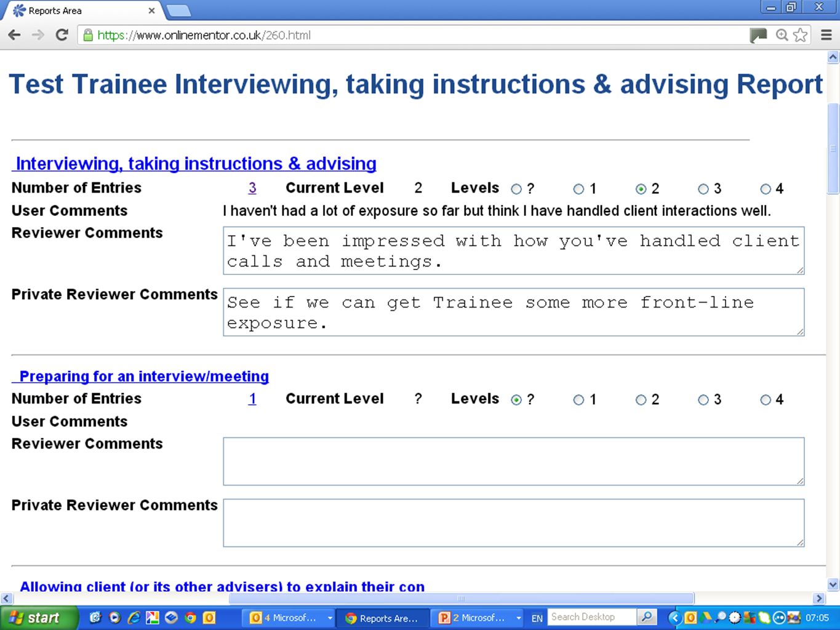Click the EN language indicator
Viewport: 840px width, 630px height.
click(537, 618)
